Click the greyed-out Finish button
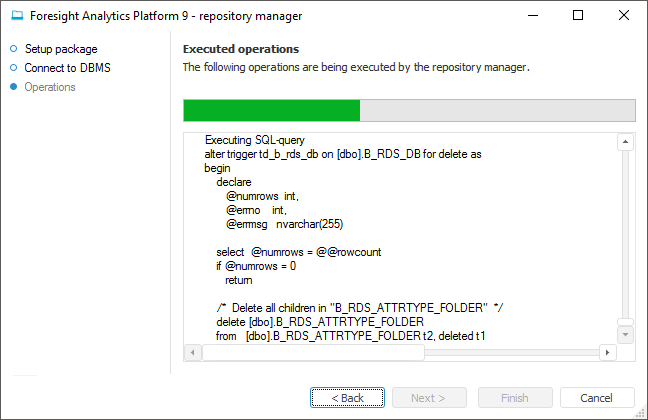648x420 pixels. (514, 398)
